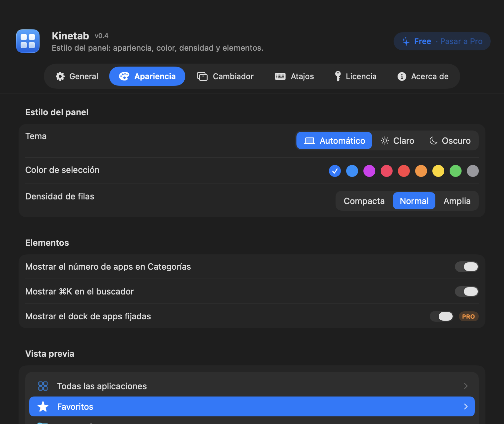
Task: Open the Licencia tab
Action: click(356, 76)
